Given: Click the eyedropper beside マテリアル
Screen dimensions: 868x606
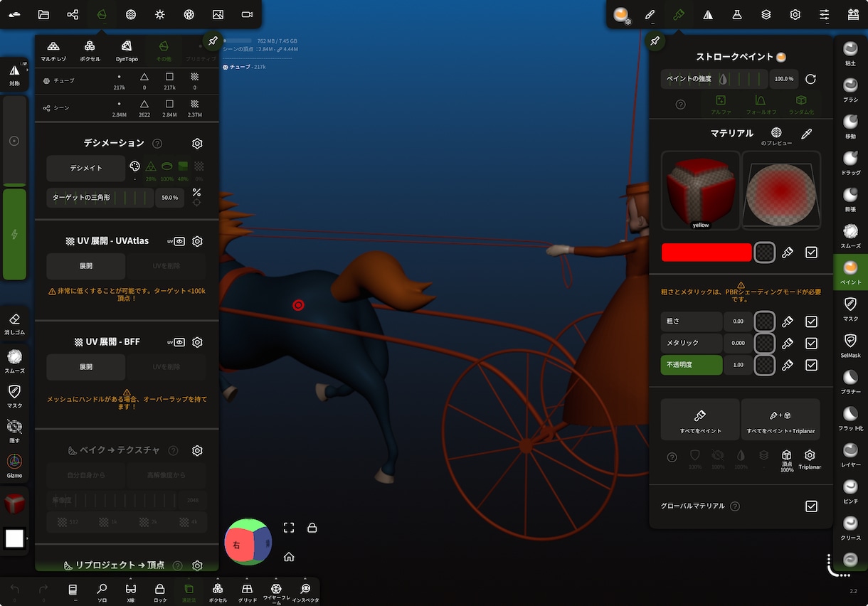Looking at the screenshot, I should [x=806, y=133].
